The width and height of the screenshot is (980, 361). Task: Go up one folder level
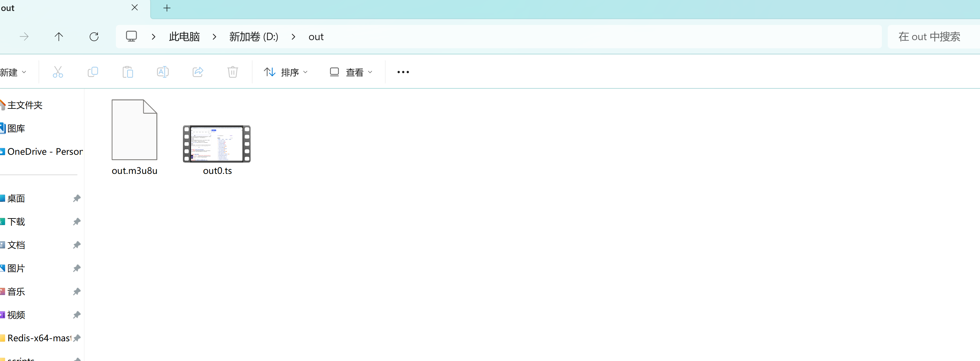[x=59, y=37]
